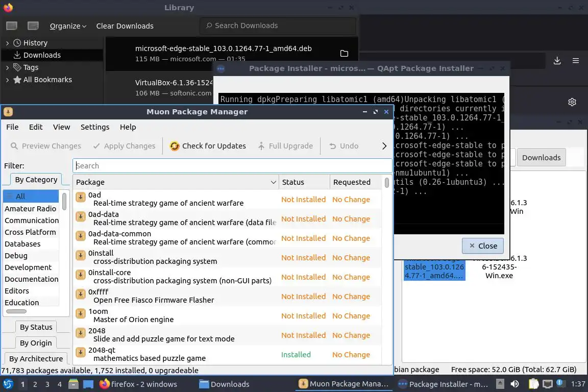Viewport: 588px width, 392px height.
Task: Click the settings gear icon in Firefox
Action: [572, 102]
